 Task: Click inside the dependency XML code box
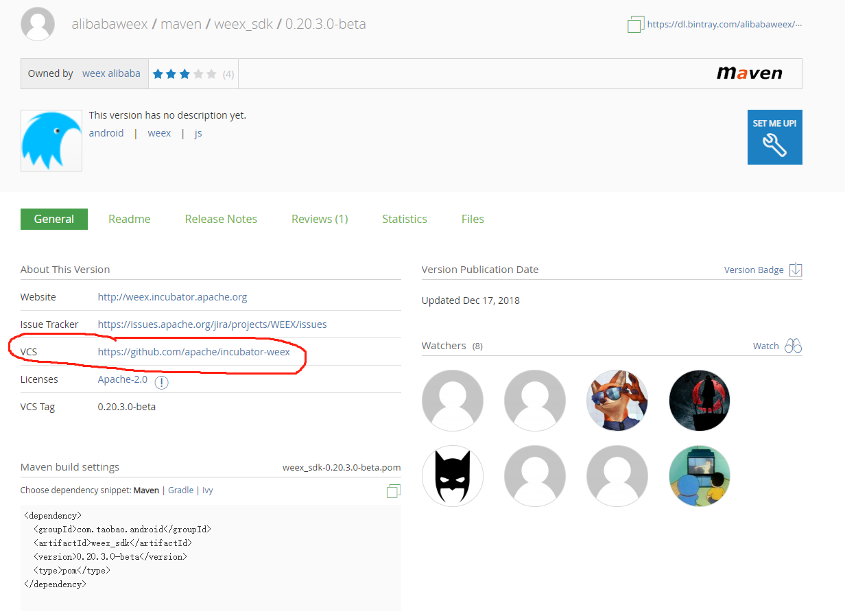(211, 558)
